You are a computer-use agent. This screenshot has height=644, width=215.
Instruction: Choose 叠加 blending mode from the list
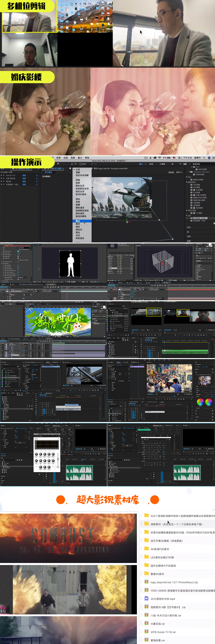coord(82,221)
